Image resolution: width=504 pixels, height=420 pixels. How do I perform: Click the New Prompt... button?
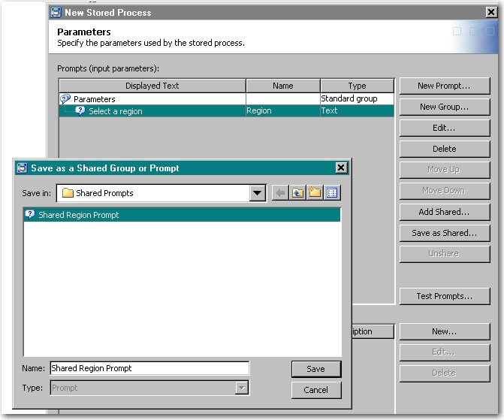[444, 86]
